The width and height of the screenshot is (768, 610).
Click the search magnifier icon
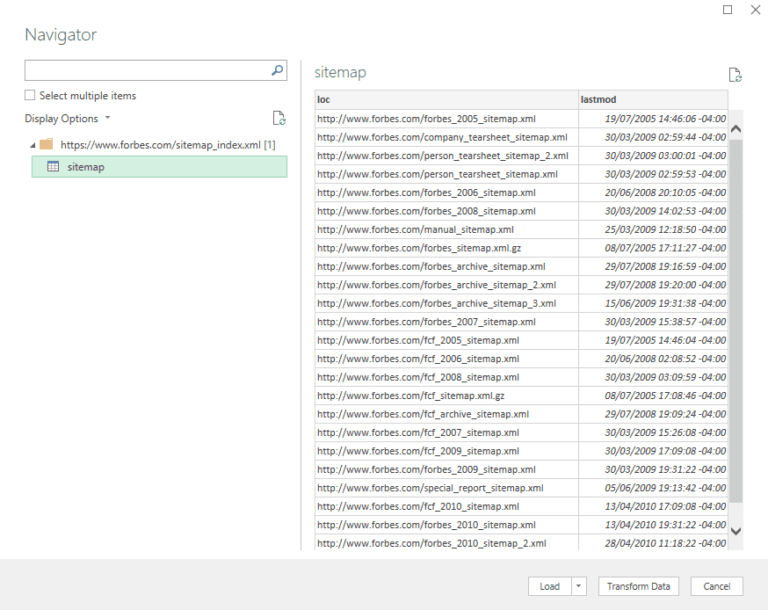pyautogui.click(x=277, y=70)
